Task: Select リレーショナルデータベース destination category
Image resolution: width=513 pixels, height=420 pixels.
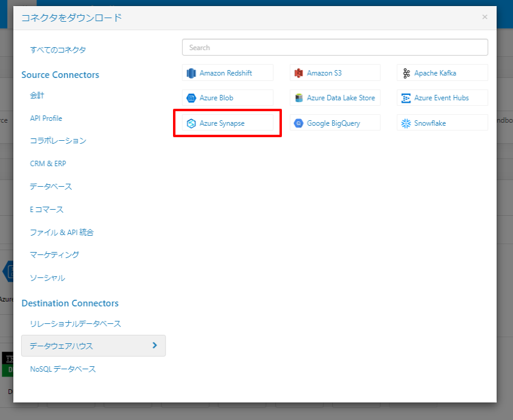Action: 75,323
